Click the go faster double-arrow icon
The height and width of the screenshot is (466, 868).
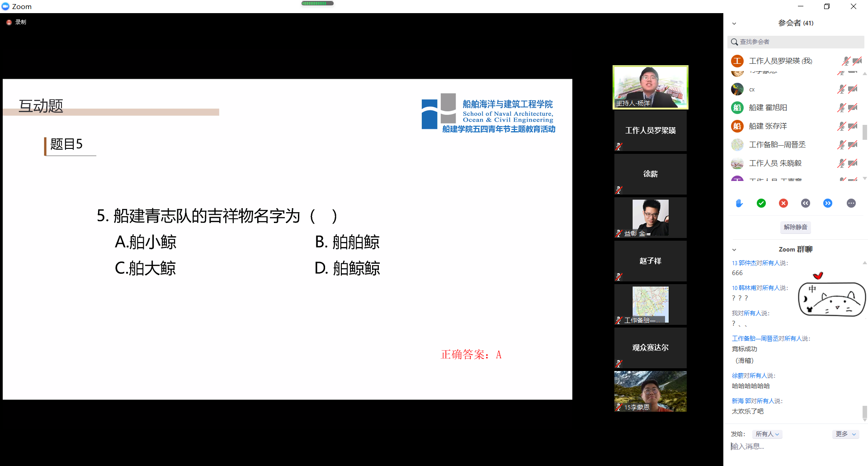[x=828, y=203]
